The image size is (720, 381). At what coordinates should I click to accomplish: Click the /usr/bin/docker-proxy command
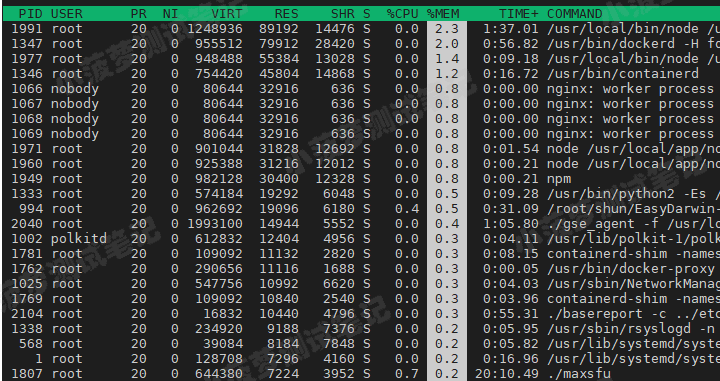630,269
